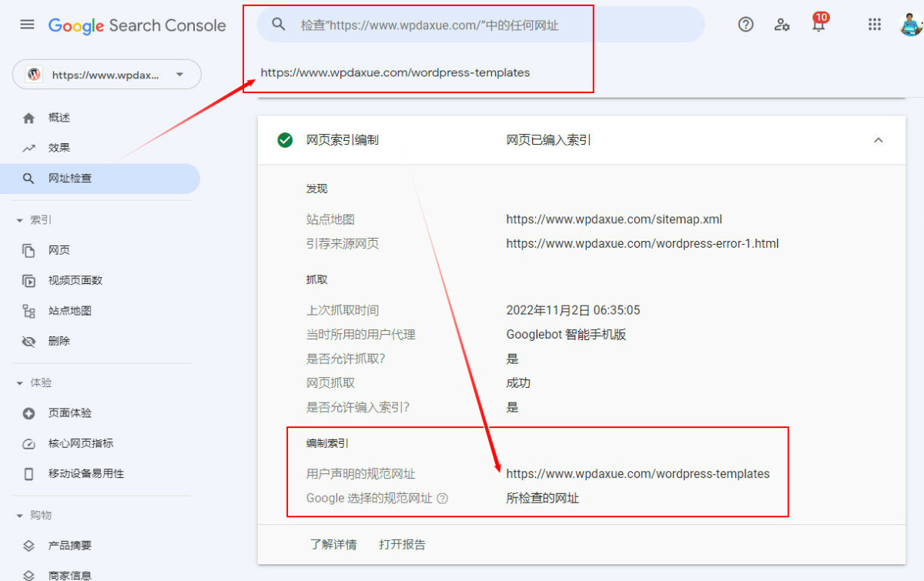Click the 引荐来源网页 label
Screen dimensions: 924x581
tap(343, 244)
